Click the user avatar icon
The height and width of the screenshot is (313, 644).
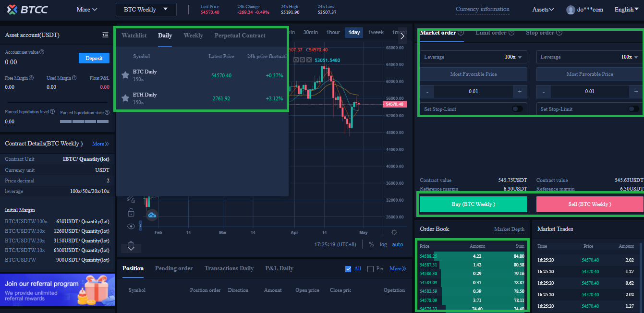[x=571, y=10]
